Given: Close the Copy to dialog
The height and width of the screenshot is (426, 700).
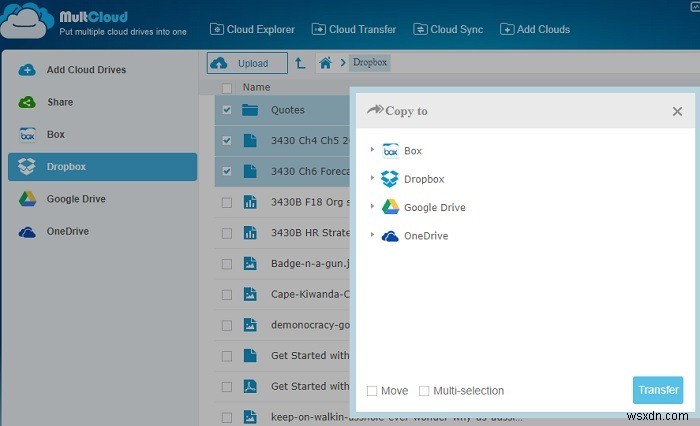Looking at the screenshot, I should [677, 111].
